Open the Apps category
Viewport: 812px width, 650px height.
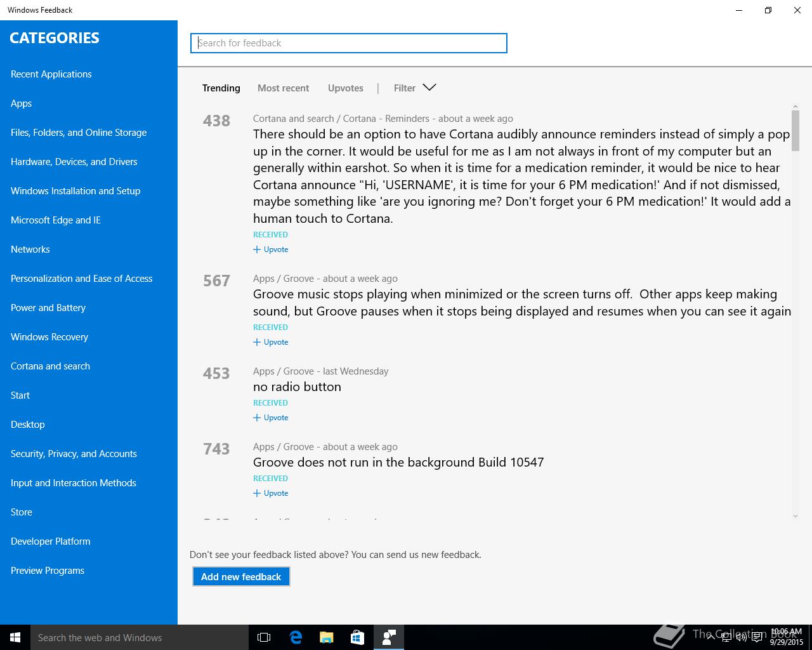(x=22, y=103)
